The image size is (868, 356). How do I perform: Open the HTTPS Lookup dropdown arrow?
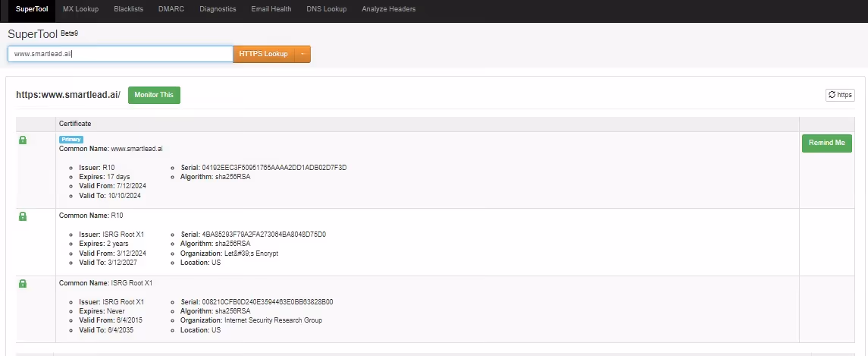302,54
